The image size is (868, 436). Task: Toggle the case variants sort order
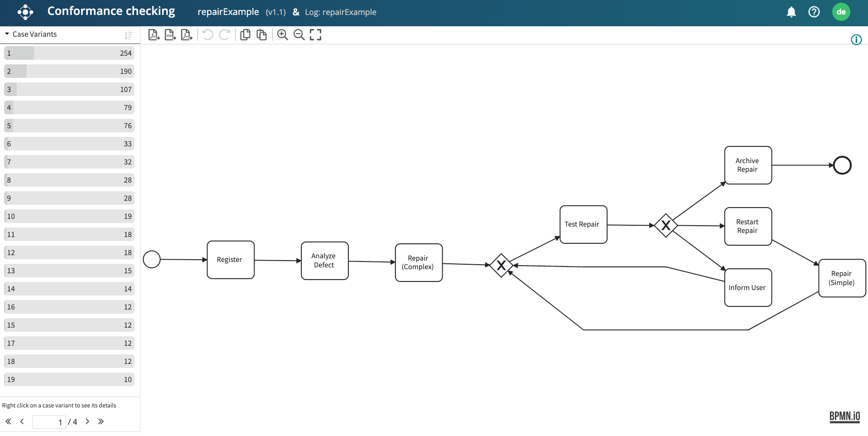129,35
